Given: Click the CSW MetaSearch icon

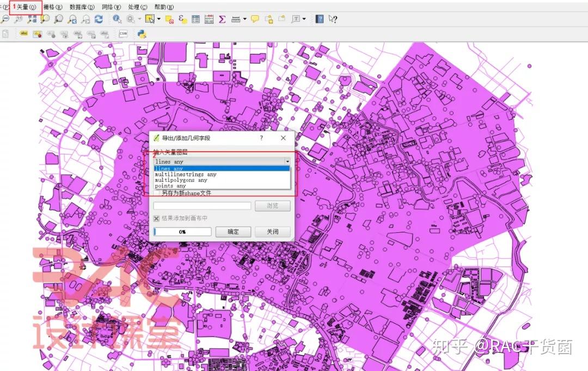Looking at the screenshot, I should click(x=123, y=34).
